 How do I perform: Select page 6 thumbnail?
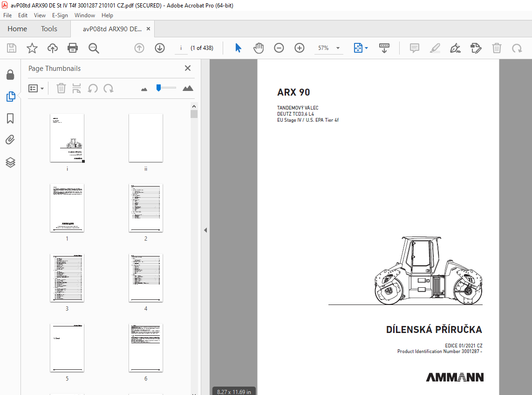click(x=146, y=348)
